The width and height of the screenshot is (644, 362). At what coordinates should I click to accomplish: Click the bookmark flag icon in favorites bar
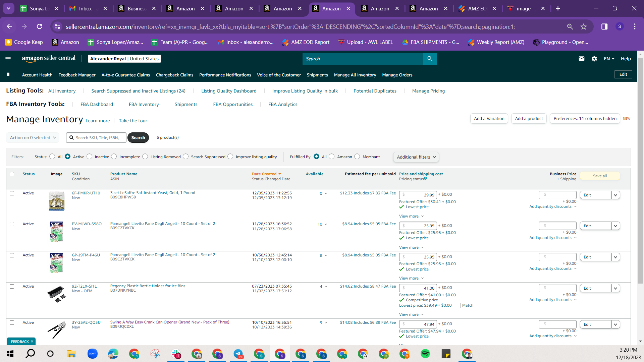[x=8, y=74]
